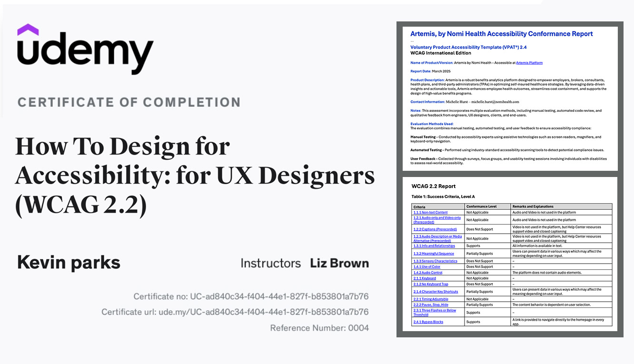
Task: Open the 2.4.1 Bypass Blocks link
Action: (x=428, y=322)
